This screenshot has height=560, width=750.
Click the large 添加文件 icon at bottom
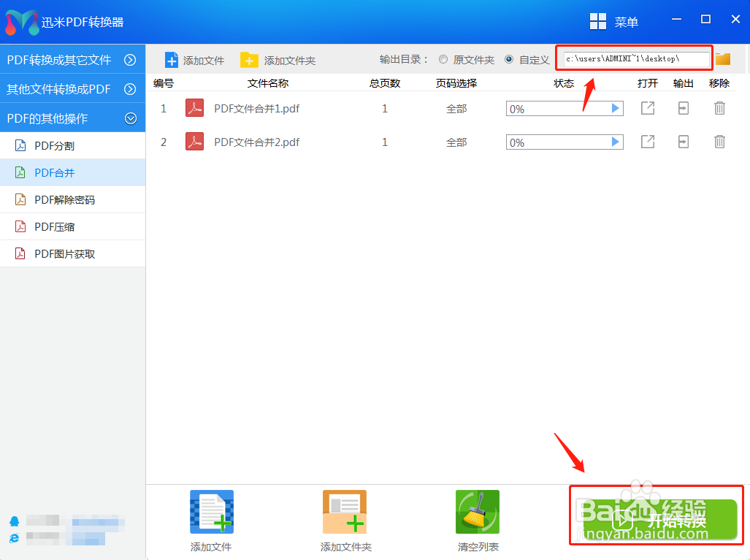[212, 512]
